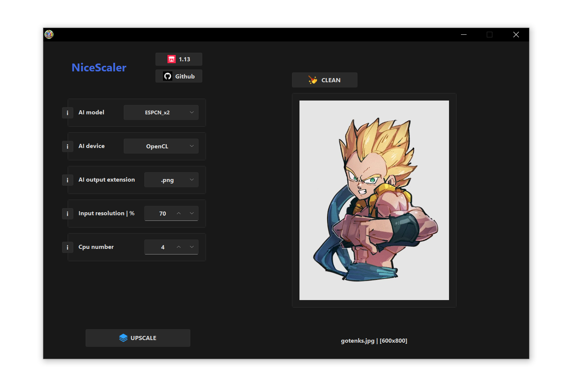Click the gotenks.jpg | [600x800] file label
Viewport: 575px width, 392px height.
374,341
